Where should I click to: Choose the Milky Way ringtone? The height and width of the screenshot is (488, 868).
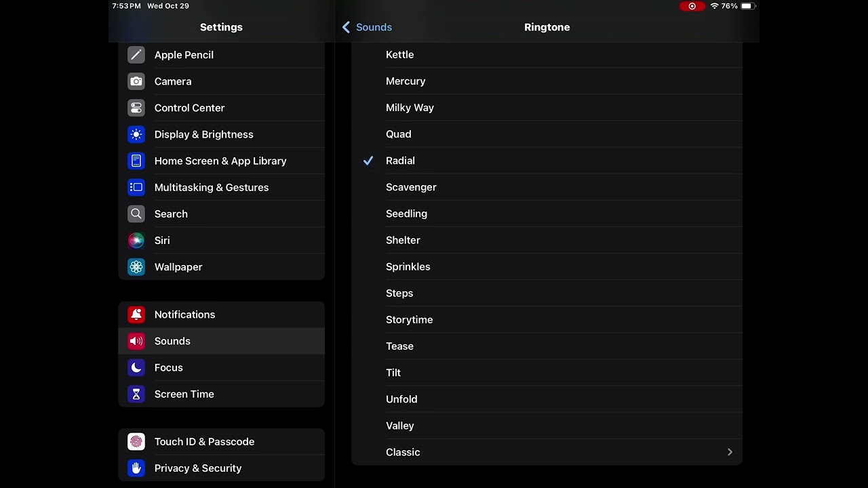[x=547, y=108]
